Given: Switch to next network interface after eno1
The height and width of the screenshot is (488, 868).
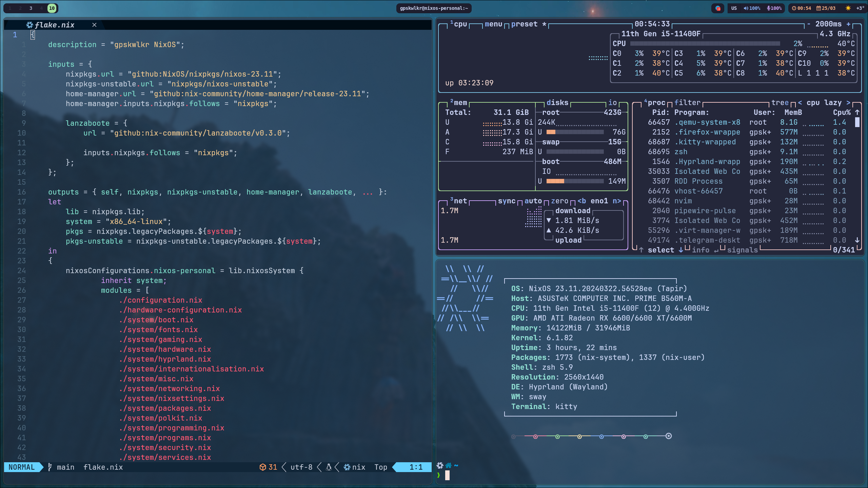Looking at the screenshot, I should click(616, 201).
